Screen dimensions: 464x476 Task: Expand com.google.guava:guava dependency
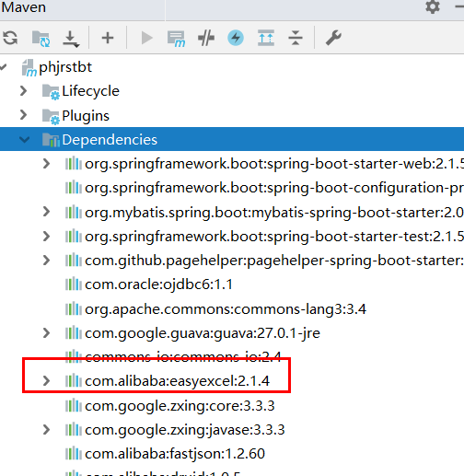[46, 333]
